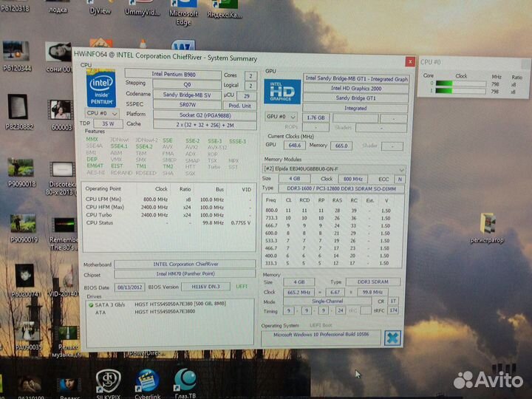Click the ECC indicator N box
The height and width of the screenshot is (399, 532).
400,179
